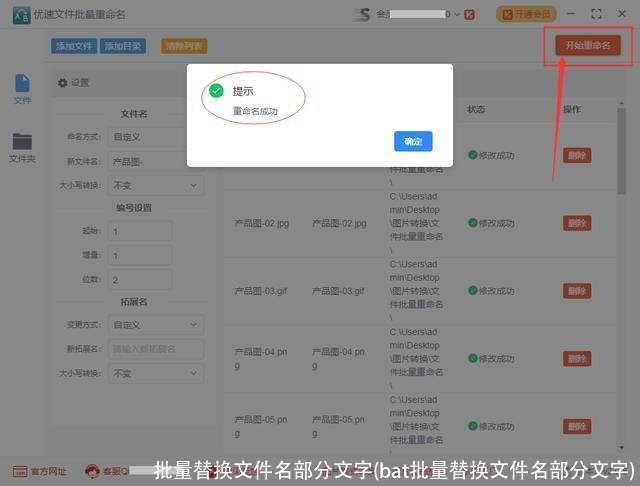640x486 pixels.
Task: Click the 起始 number field
Action: pos(140,231)
